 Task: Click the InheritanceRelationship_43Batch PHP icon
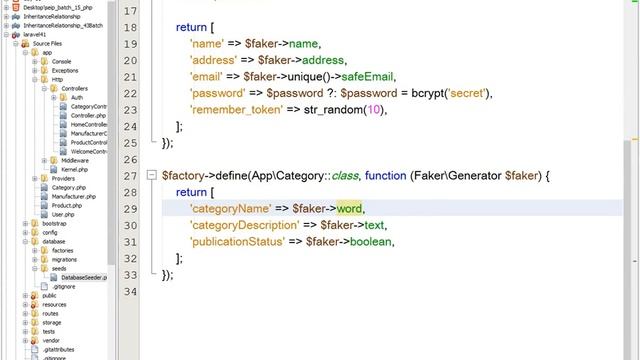click(x=16, y=26)
